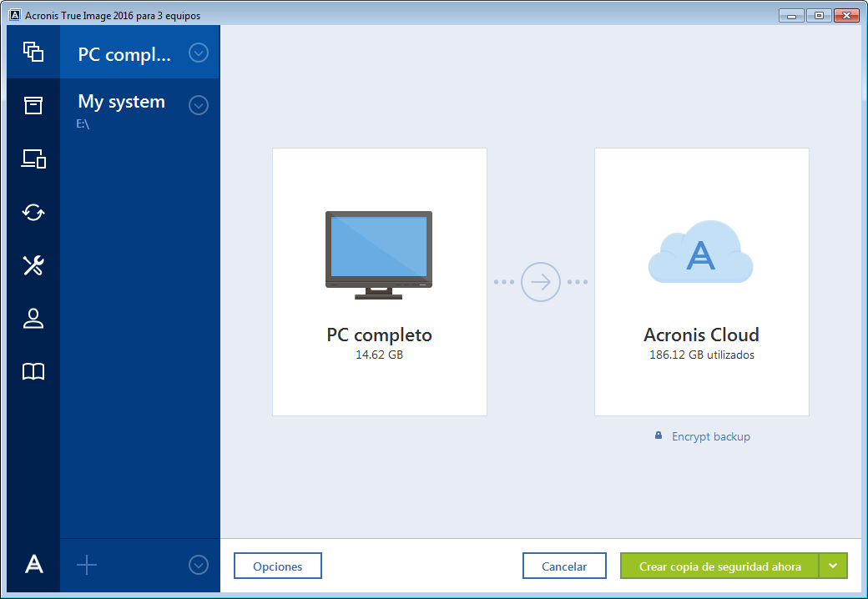Viewport: 868px width, 599px height.
Task: Select the PC compl... backup entry
Action: [139, 52]
